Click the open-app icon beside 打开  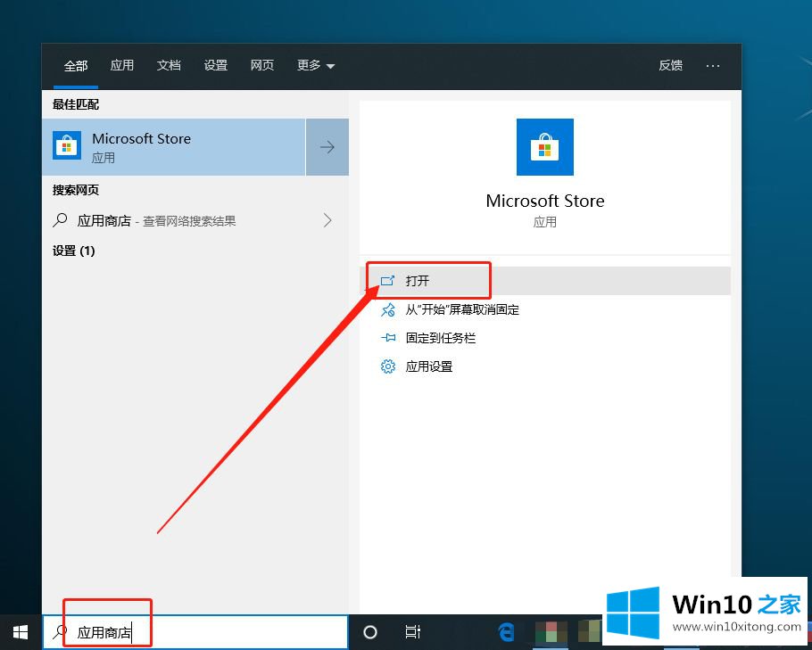click(388, 281)
